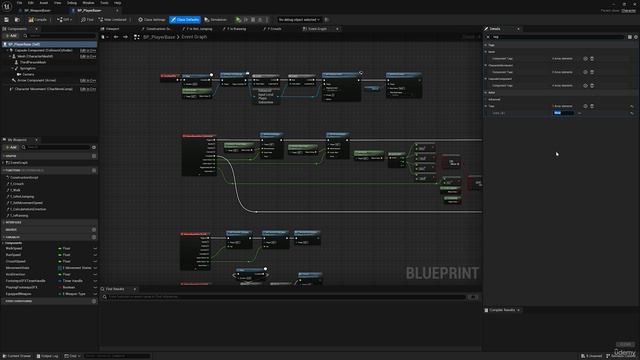Click the Tags Index 0 value field
640x360 pixels.
coord(563,113)
